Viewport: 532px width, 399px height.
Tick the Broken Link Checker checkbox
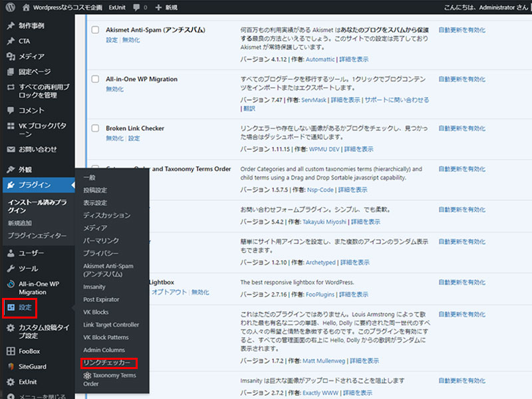tap(95, 128)
